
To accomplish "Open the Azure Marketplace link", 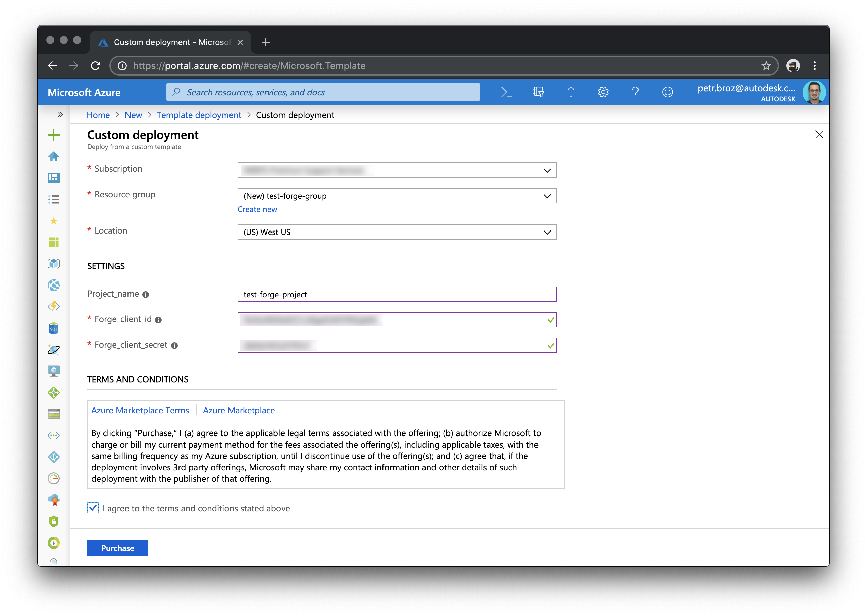I will pyautogui.click(x=239, y=409).
